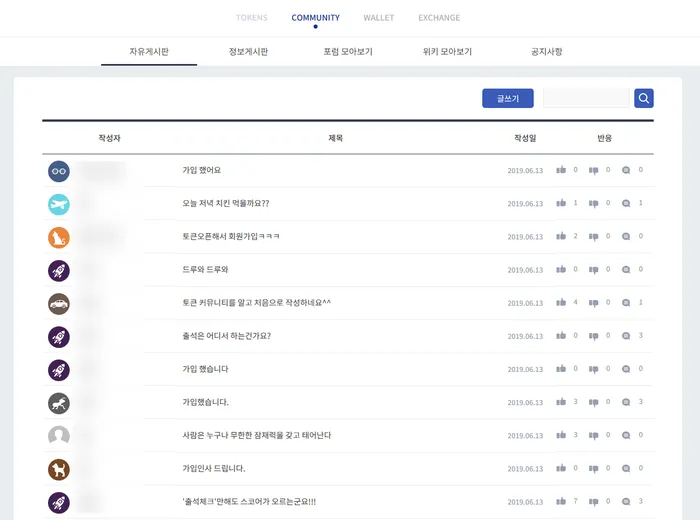The image size is (700, 520).
Task: Click the brown car avatar icon
Action: coord(59,304)
